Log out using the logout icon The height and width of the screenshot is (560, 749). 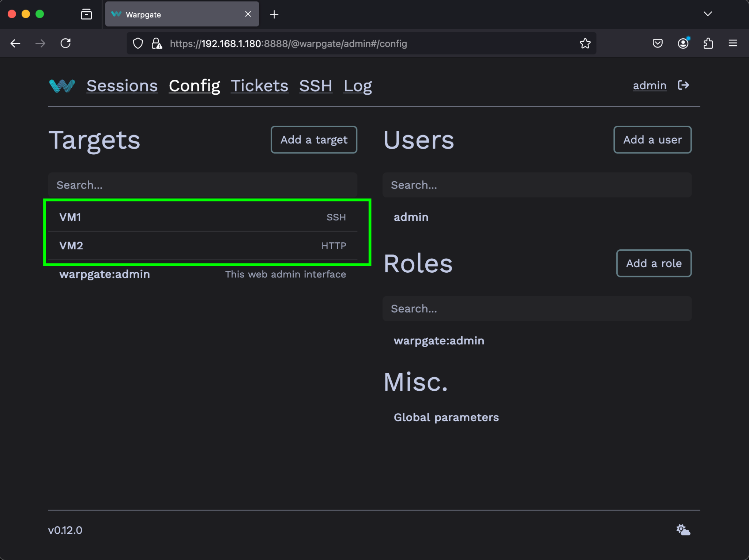point(683,85)
